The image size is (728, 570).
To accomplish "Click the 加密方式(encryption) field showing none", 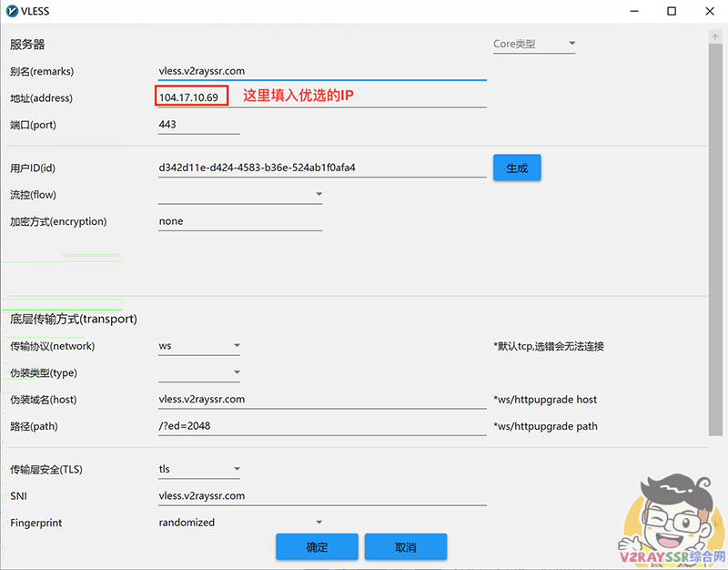I will tap(239, 221).
